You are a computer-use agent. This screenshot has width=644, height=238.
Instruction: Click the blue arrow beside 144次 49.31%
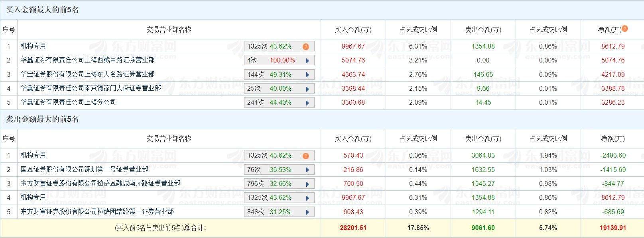307,75
